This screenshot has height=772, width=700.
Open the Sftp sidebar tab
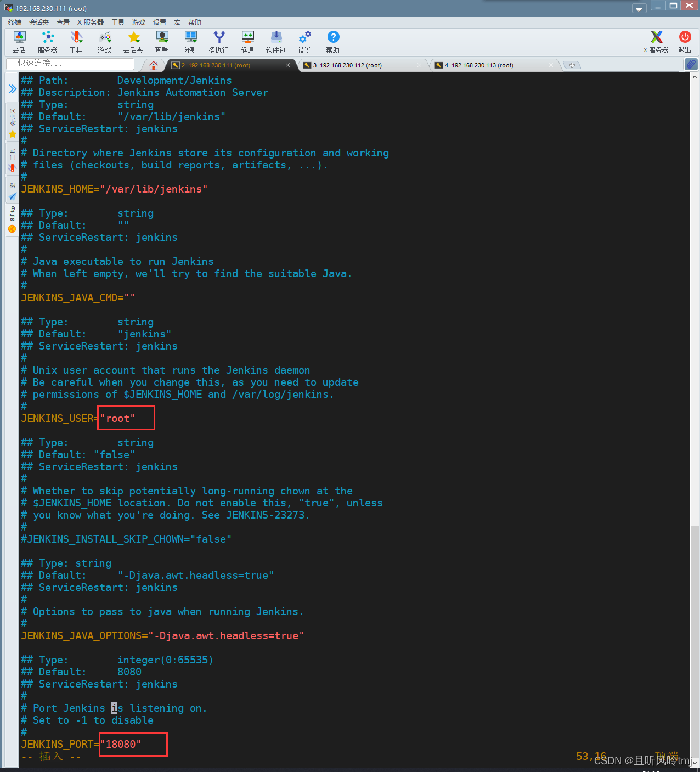coord(12,219)
